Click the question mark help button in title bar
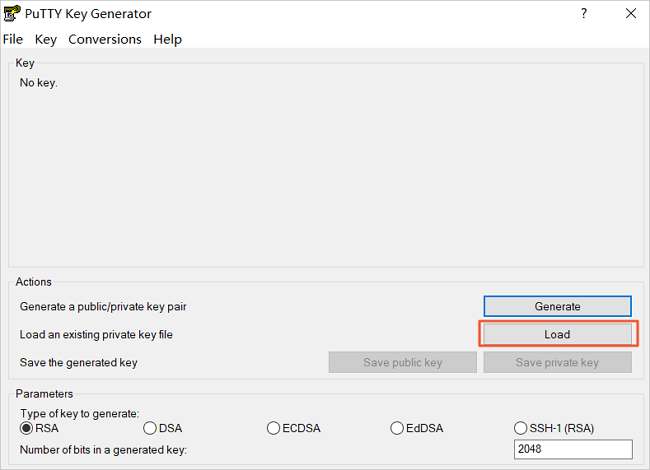This screenshot has height=470, width=650. (x=584, y=13)
